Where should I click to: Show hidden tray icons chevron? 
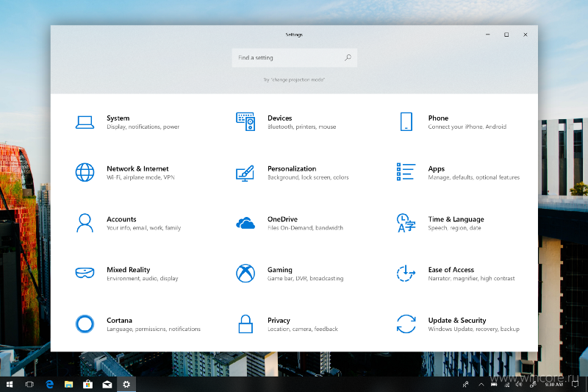coord(481,385)
